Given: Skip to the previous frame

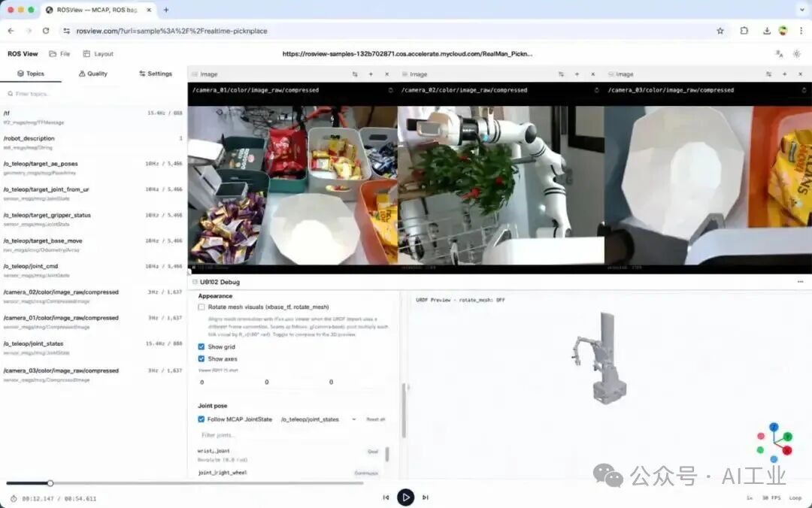Looking at the screenshot, I should pos(386,497).
